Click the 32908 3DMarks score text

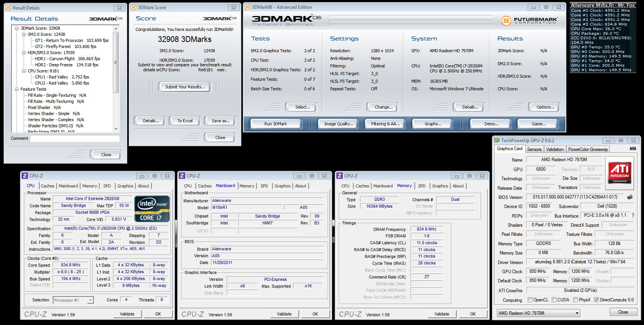click(185, 39)
